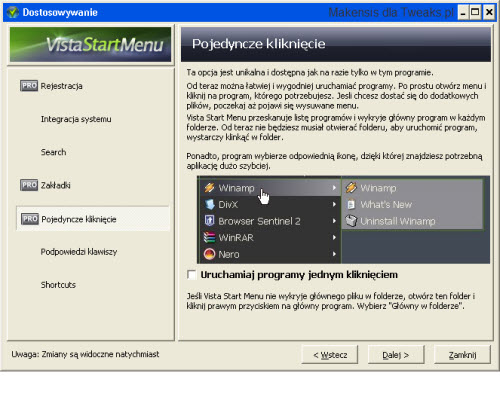Screen dimensions: 500x397
Task: Minimize the Dostosowywanie window
Action: click(463, 13)
